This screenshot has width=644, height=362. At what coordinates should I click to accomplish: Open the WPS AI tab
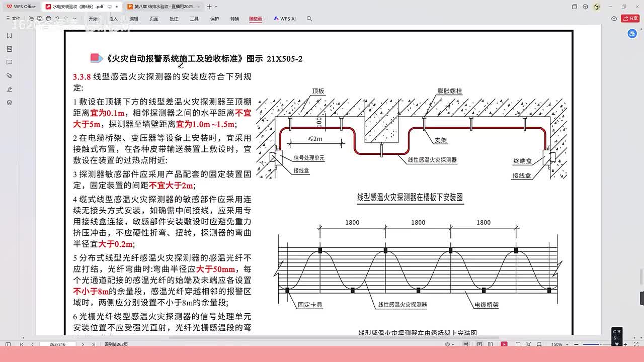[285, 19]
